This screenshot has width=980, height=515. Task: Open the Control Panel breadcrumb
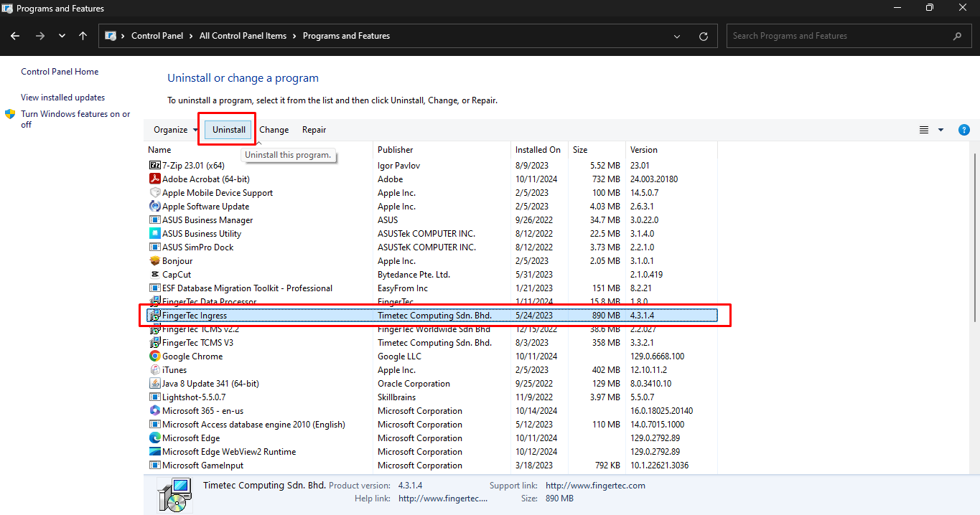click(157, 36)
